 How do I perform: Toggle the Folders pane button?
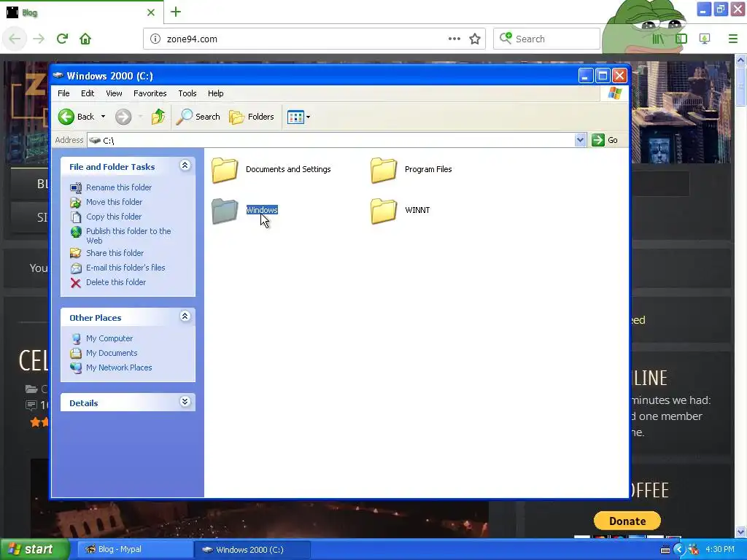pyautogui.click(x=252, y=117)
